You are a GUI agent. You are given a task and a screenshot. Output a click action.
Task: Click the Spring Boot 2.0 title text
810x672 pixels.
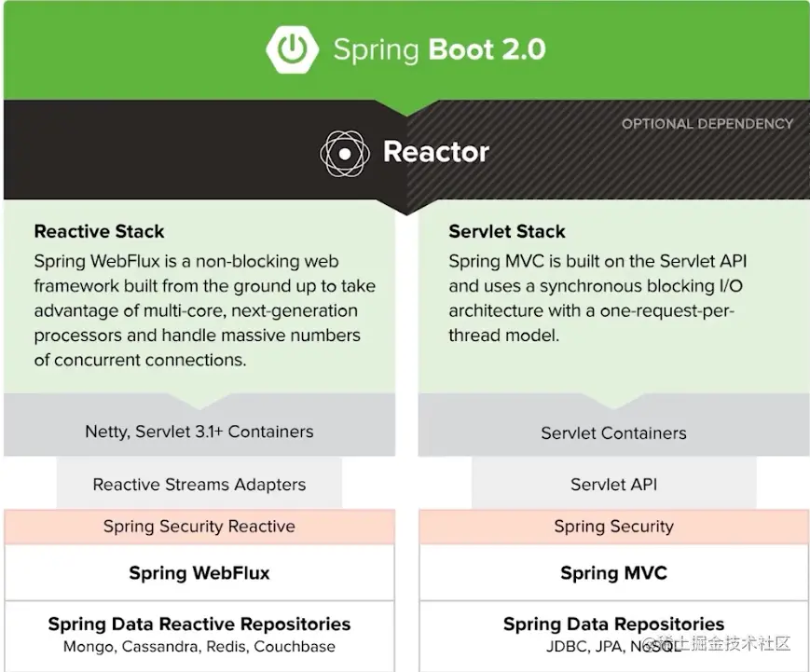coord(439,49)
